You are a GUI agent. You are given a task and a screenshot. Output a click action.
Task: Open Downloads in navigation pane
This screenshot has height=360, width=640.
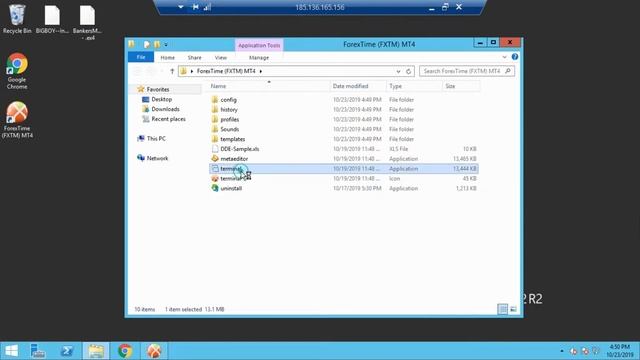pos(165,109)
